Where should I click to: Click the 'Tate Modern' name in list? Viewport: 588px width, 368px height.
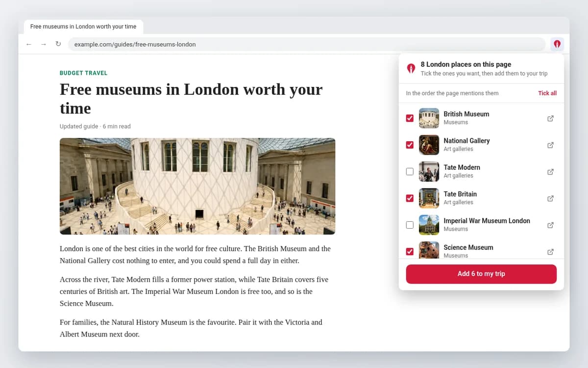pyautogui.click(x=462, y=167)
